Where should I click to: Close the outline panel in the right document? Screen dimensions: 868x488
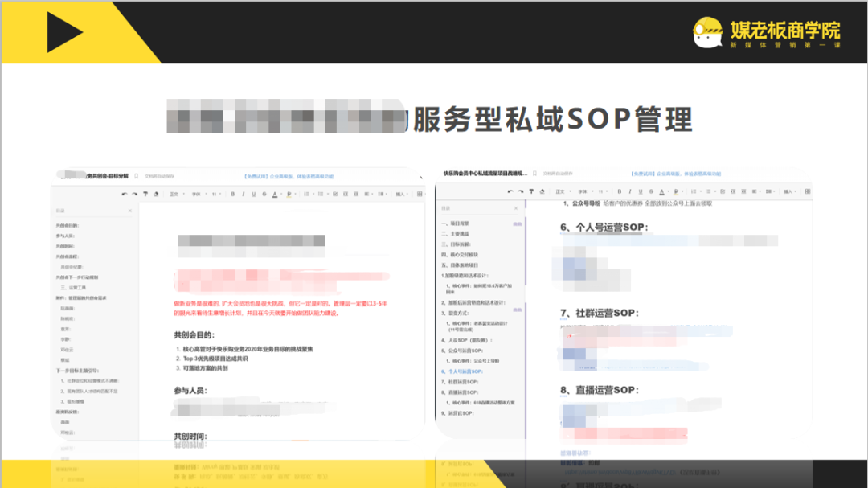(x=516, y=208)
